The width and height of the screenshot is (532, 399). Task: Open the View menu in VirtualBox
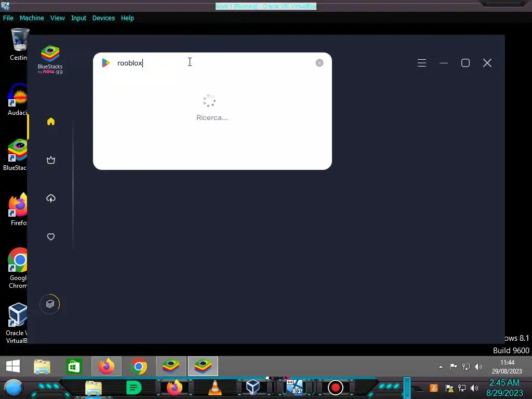pyautogui.click(x=58, y=18)
